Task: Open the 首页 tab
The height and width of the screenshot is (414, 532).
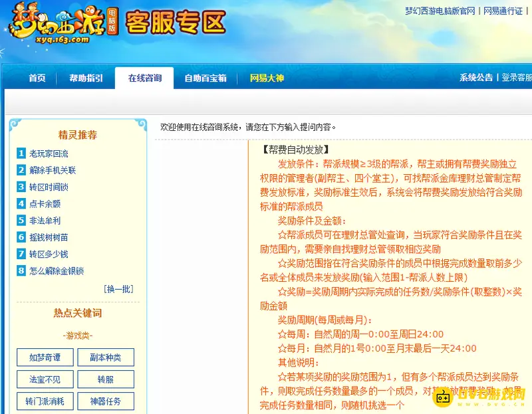Action: (x=37, y=78)
